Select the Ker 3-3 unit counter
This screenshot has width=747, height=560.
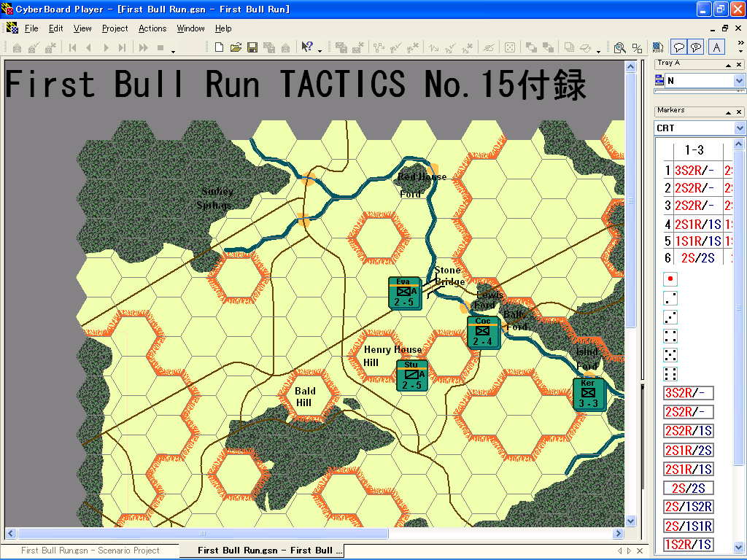tap(589, 394)
